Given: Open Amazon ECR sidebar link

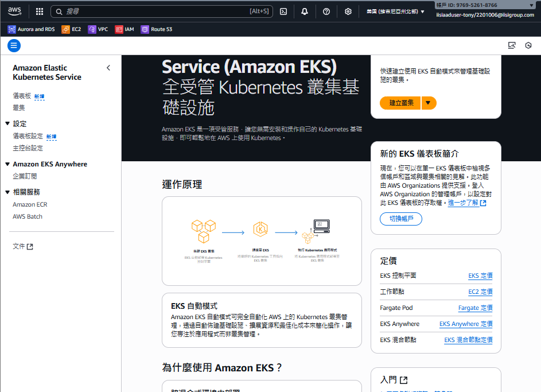Looking at the screenshot, I should [30, 204].
